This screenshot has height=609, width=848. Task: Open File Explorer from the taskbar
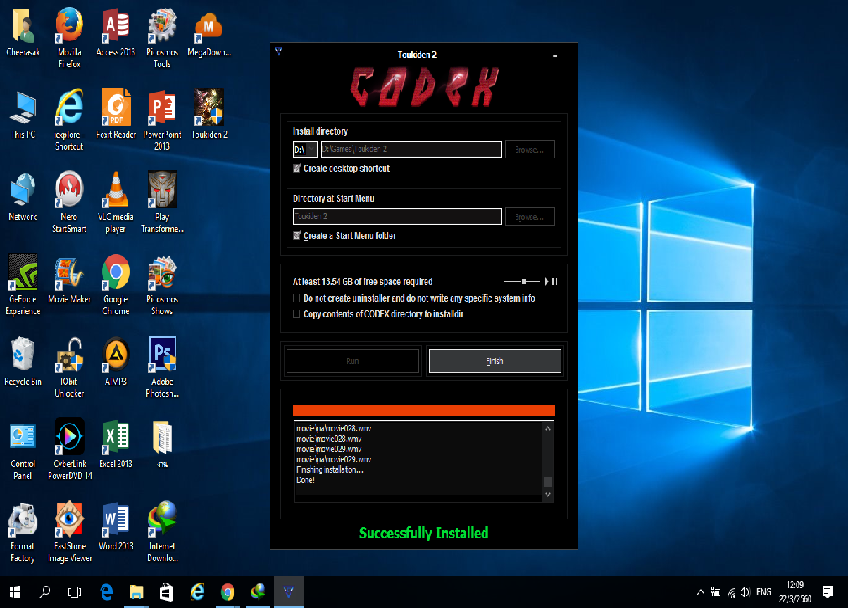(x=136, y=592)
